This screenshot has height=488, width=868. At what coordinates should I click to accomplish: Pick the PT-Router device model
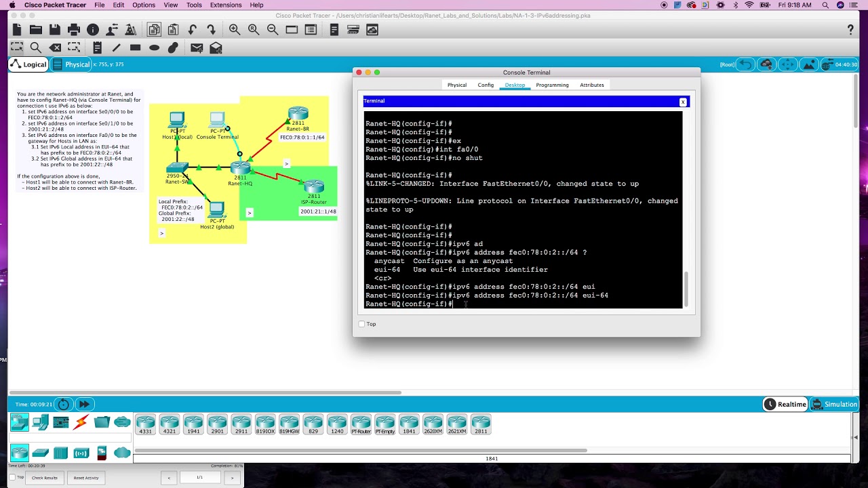click(361, 424)
